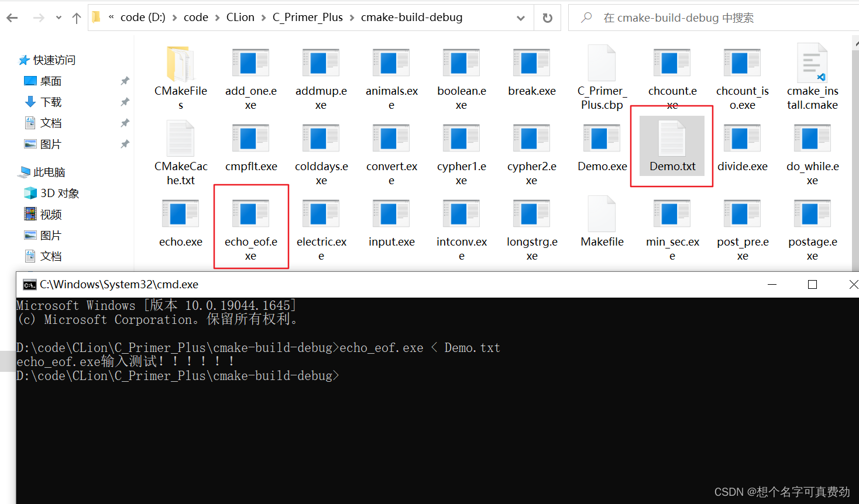This screenshot has width=859, height=504.
Task: Go forward with the right arrow button
Action: (x=39, y=18)
